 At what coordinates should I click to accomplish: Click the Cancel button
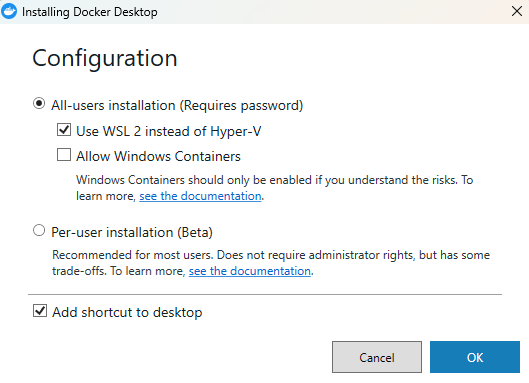coord(377,357)
